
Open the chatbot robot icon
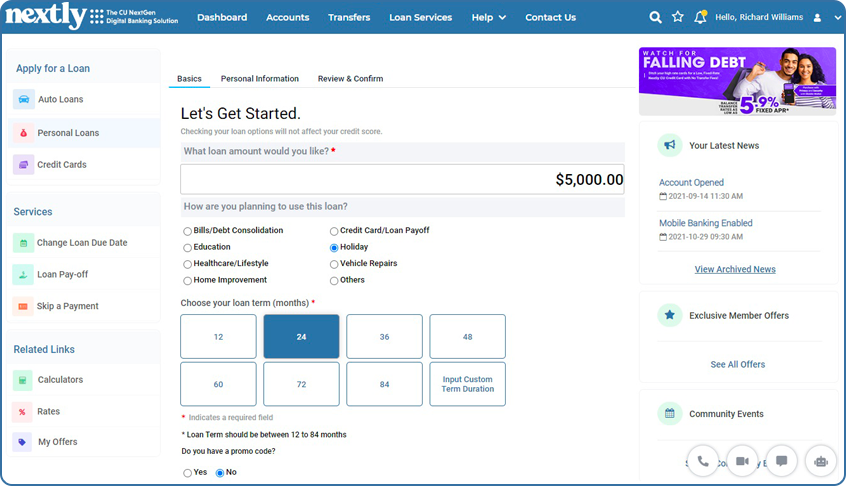pos(821,461)
